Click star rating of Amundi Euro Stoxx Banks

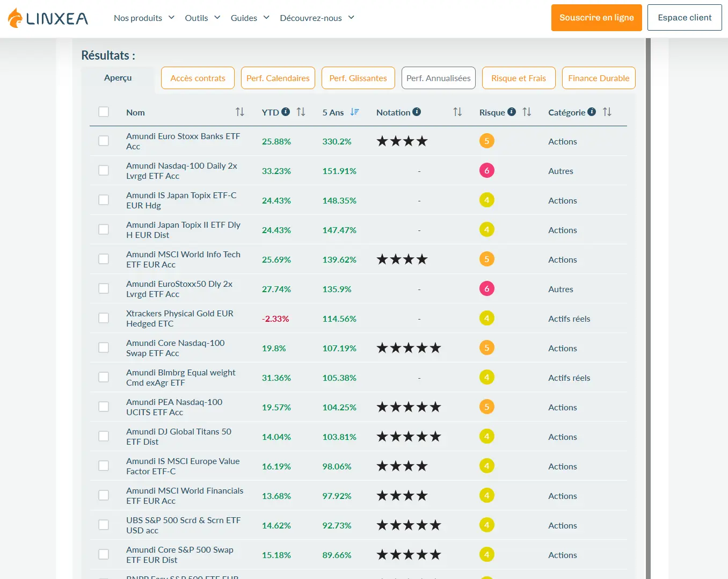pos(402,141)
